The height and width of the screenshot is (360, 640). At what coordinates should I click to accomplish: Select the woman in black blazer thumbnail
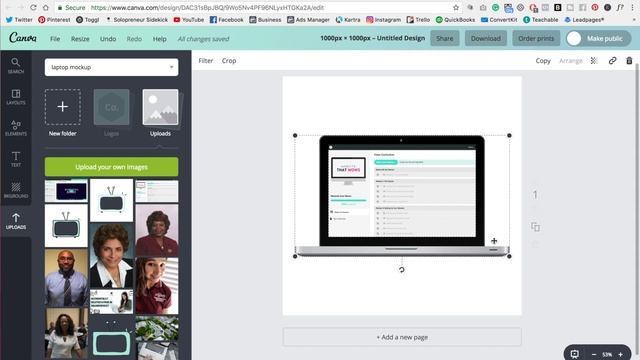tap(111, 256)
